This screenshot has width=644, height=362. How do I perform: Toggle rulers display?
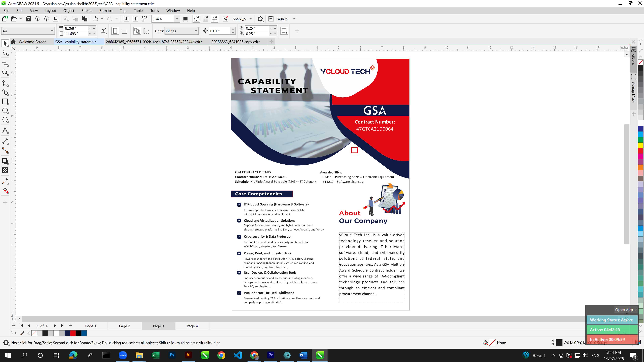coord(197,19)
